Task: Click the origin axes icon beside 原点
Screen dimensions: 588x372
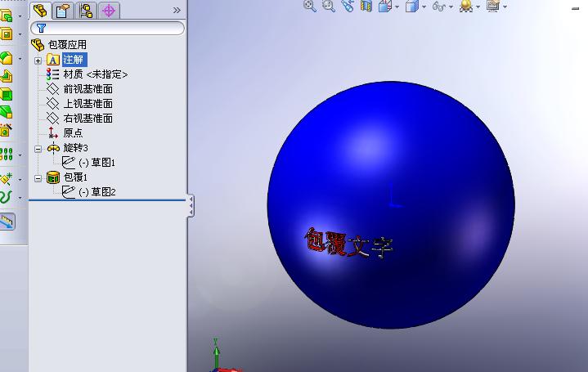Action: click(53, 132)
